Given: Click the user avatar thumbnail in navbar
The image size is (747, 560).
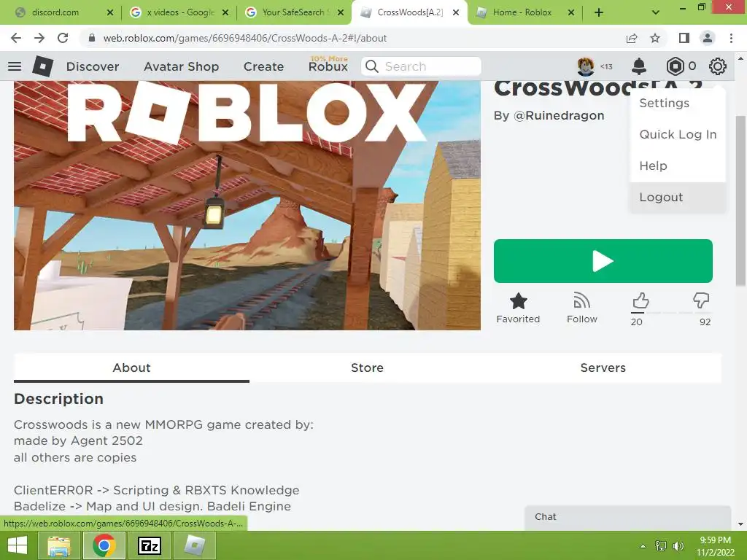Looking at the screenshot, I should pos(586,66).
